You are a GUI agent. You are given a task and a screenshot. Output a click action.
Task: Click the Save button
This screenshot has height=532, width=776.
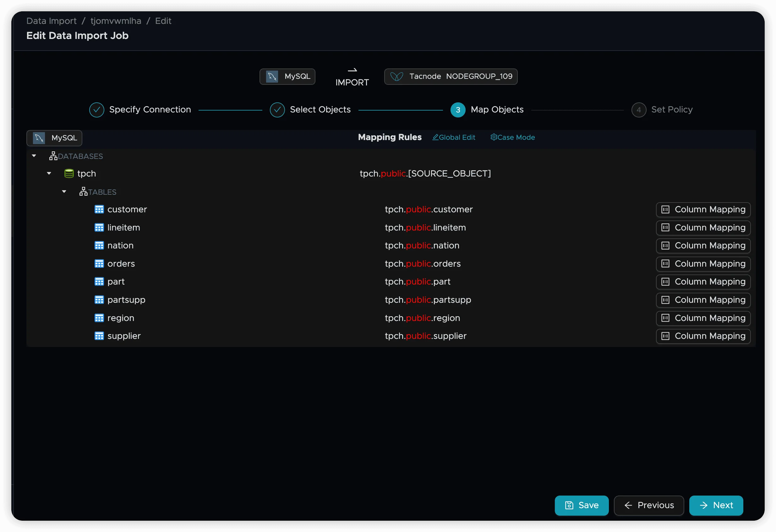(x=581, y=505)
